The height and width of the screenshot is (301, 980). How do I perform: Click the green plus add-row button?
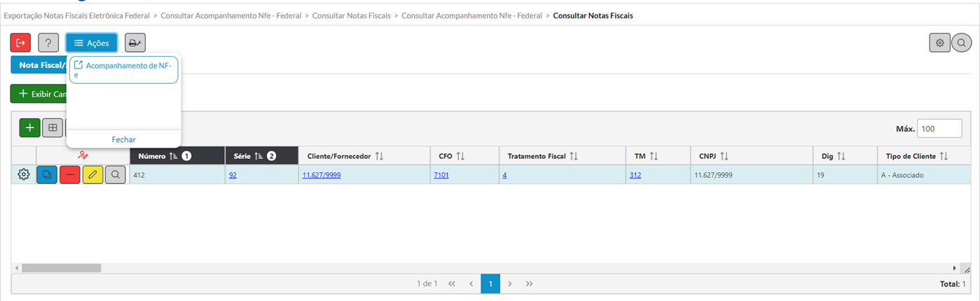click(x=29, y=127)
